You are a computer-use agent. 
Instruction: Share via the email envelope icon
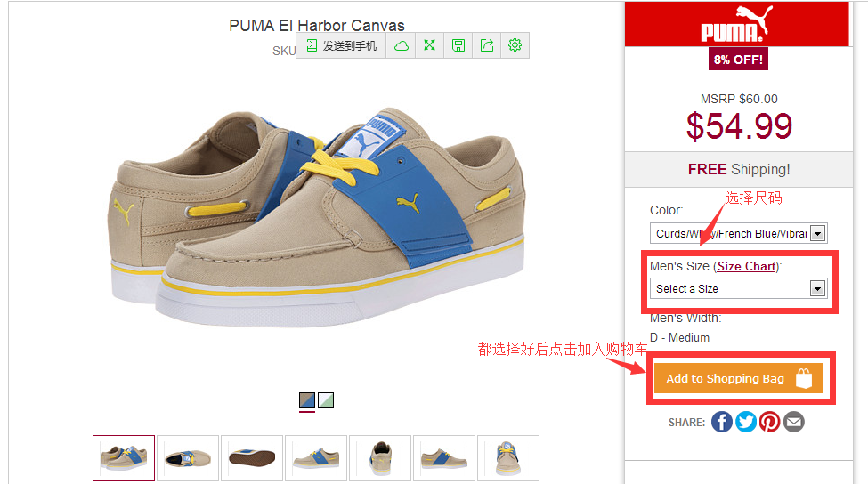tap(794, 422)
